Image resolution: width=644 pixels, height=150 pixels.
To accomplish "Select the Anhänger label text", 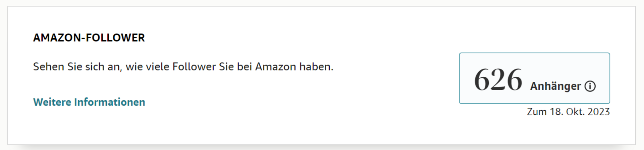I will (555, 86).
